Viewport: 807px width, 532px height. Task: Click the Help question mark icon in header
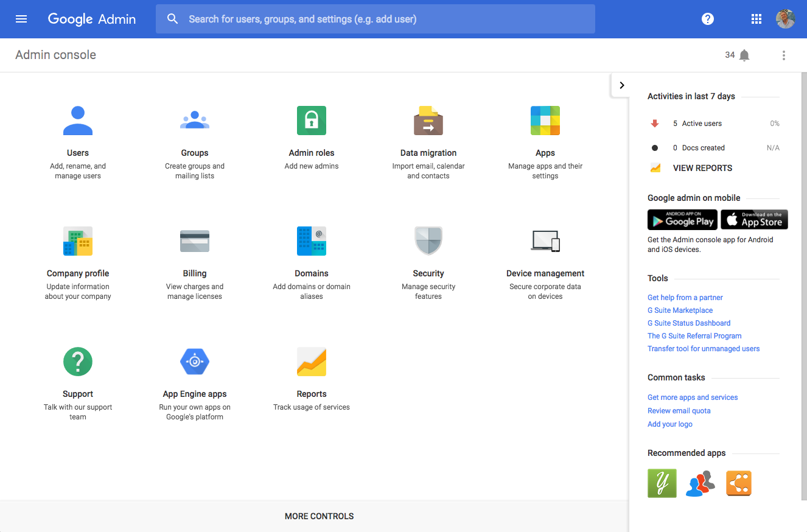click(x=708, y=19)
